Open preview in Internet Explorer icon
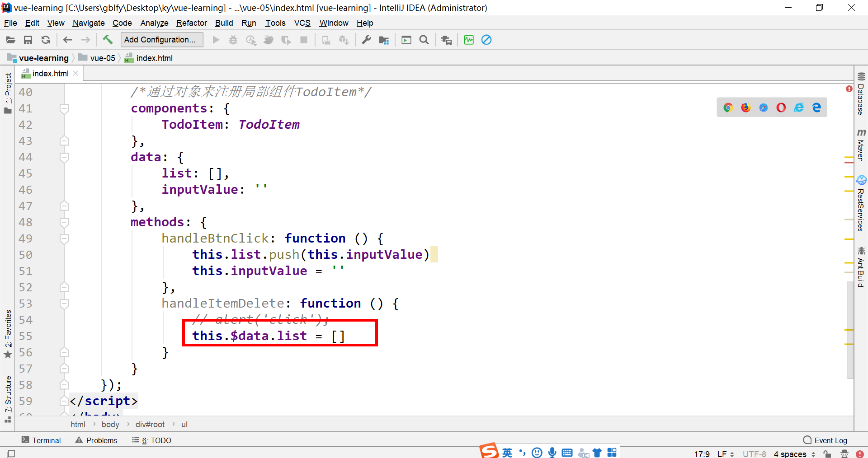This screenshot has width=868, height=458. tap(799, 107)
